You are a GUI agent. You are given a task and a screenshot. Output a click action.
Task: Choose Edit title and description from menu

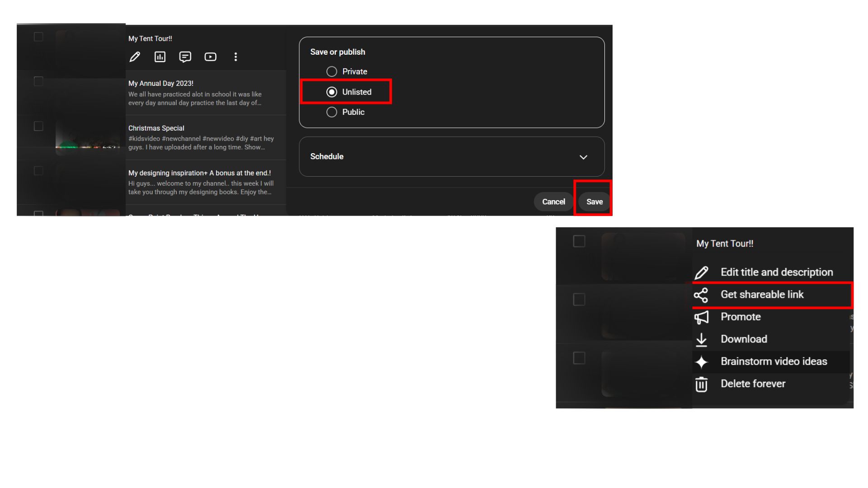point(777,272)
